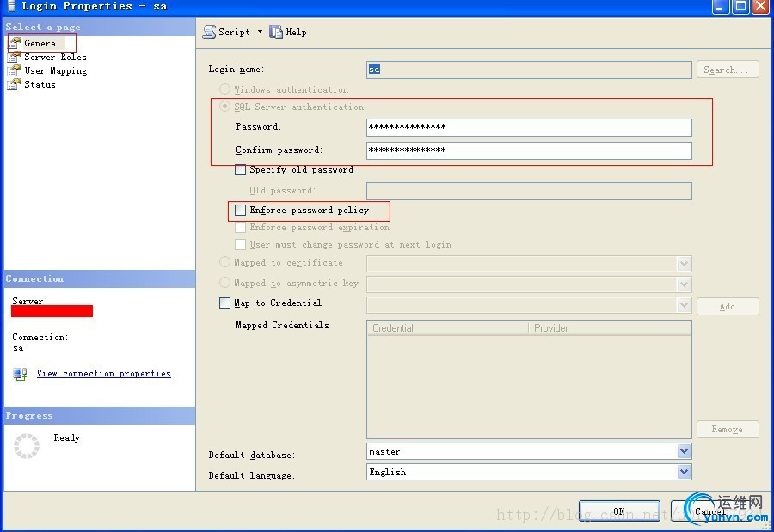This screenshot has width=774, height=532.
Task: Click the Login Properties title bar icon
Action: pyautogui.click(x=11, y=6)
